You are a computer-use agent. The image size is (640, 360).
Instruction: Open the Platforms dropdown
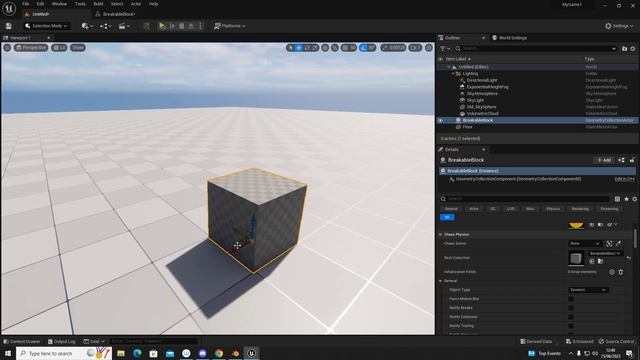point(230,26)
